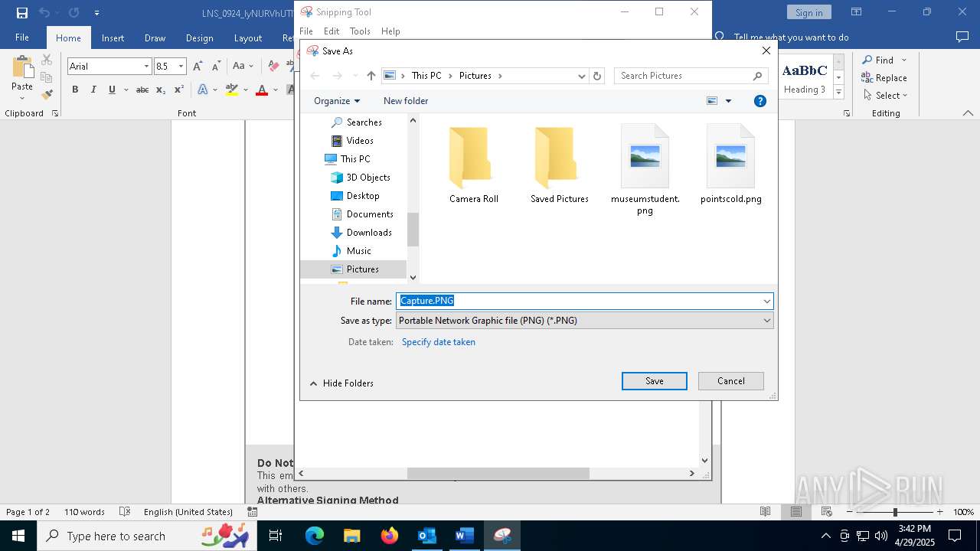980x551 pixels.
Task: Click the Shrink Font icon
Action: coord(217,67)
